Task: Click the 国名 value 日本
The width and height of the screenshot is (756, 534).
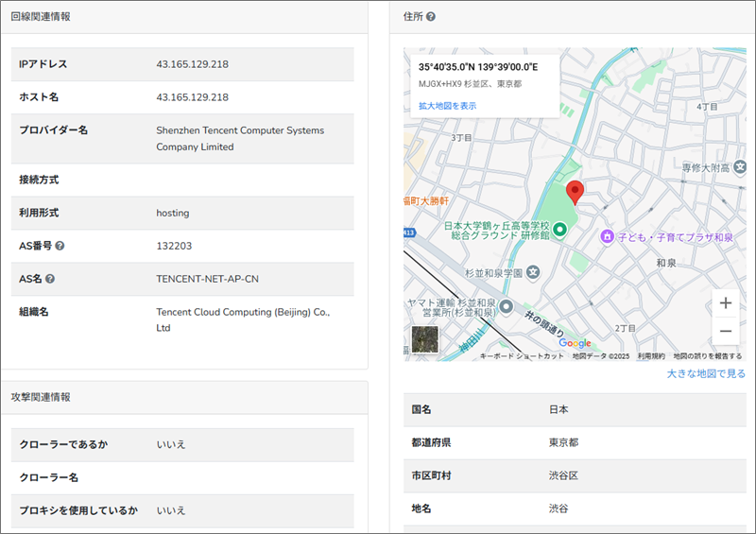Action: click(x=558, y=409)
